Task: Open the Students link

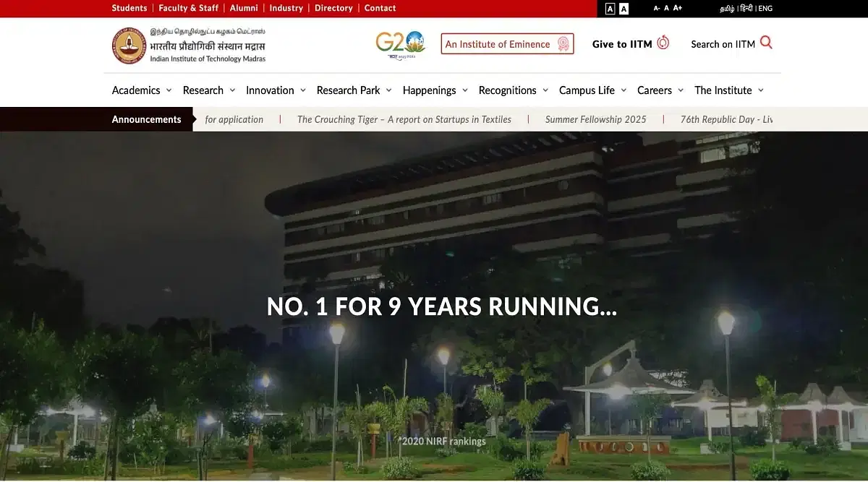Action: point(129,8)
